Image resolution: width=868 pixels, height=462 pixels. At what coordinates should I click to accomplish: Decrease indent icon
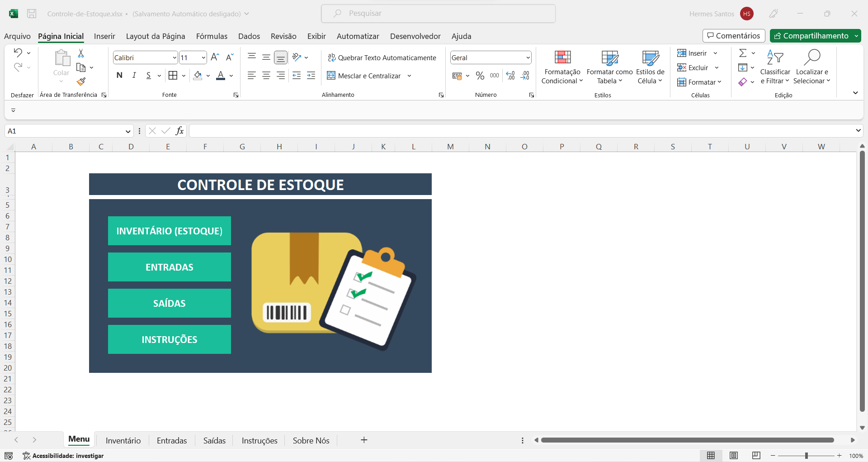(297, 76)
